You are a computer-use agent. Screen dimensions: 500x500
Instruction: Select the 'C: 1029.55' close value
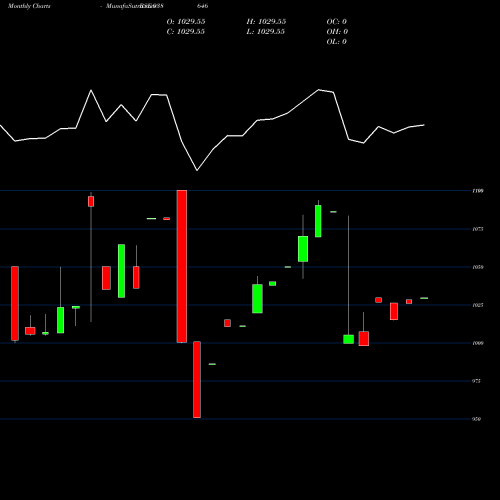[x=186, y=32]
